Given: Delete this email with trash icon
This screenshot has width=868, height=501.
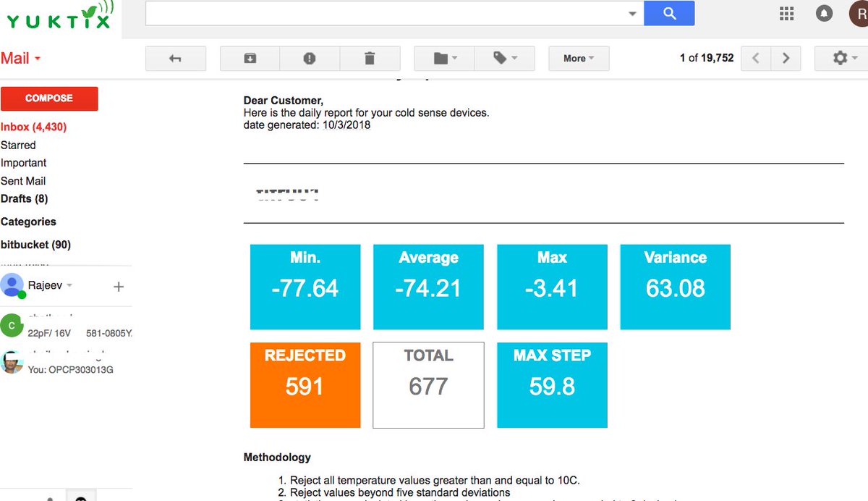Looking at the screenshot, I should pos(370,59).
